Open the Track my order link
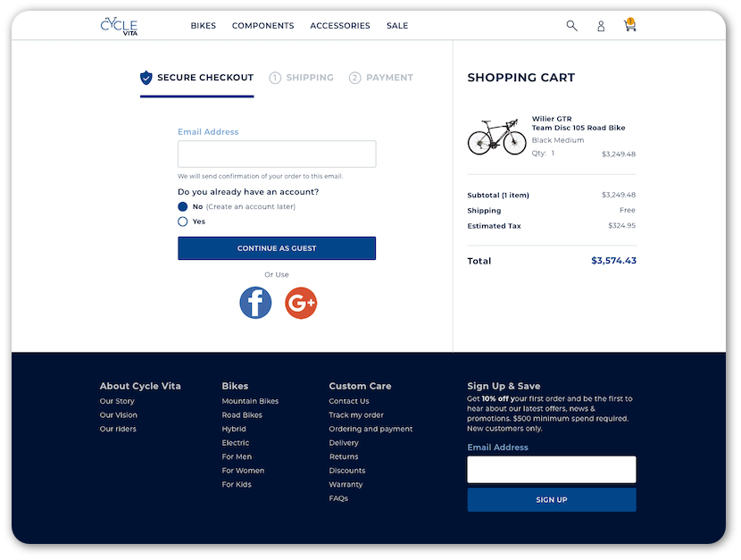741x560 pixels. point(355,415)
